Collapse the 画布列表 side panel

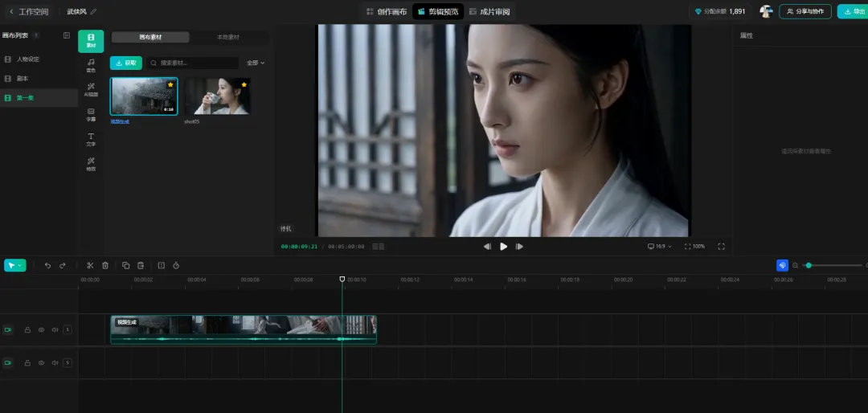(x=67, y=35)
